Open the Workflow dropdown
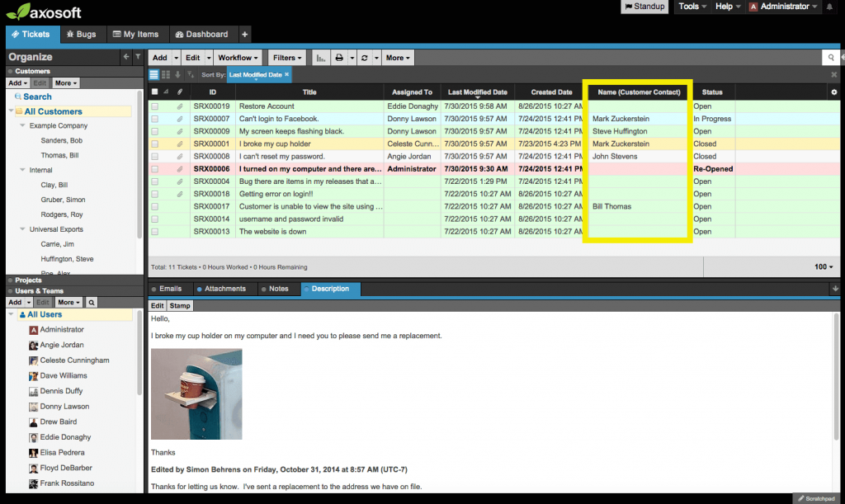This screenshot has width=845, height=504. point(238,58)
